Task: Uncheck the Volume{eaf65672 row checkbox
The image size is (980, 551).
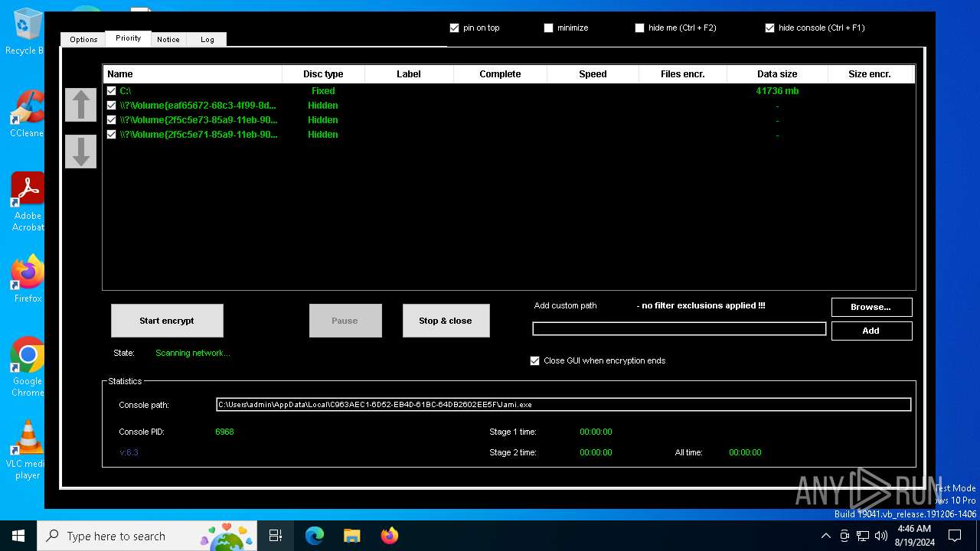Action: pos(112,105)
